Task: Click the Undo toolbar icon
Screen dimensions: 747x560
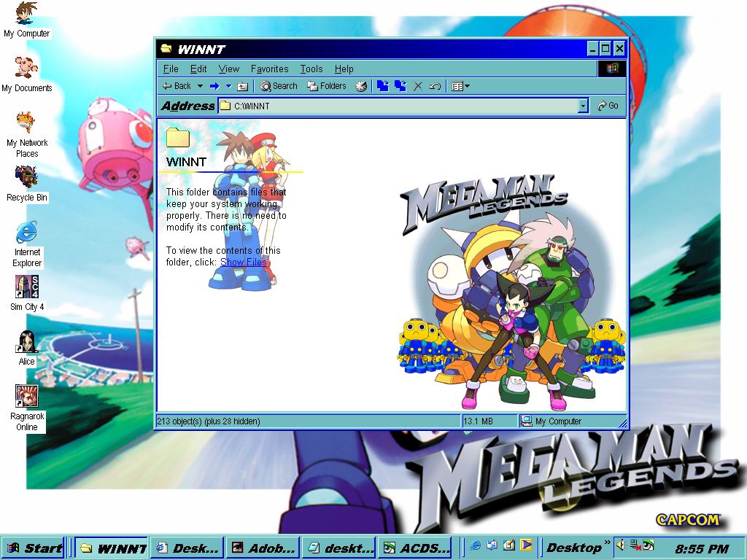Action: point(435,86)
